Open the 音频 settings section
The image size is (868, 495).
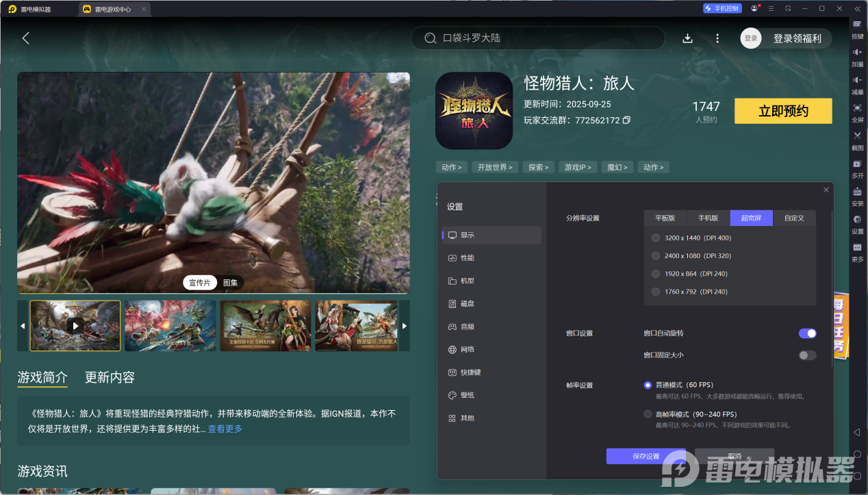tap(492, 327)
